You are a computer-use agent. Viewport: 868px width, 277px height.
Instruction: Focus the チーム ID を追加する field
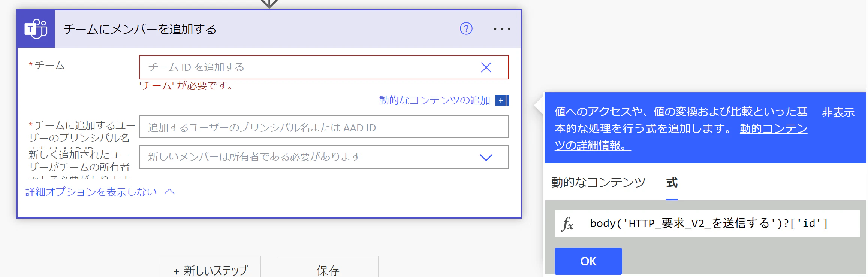[324, 67]
